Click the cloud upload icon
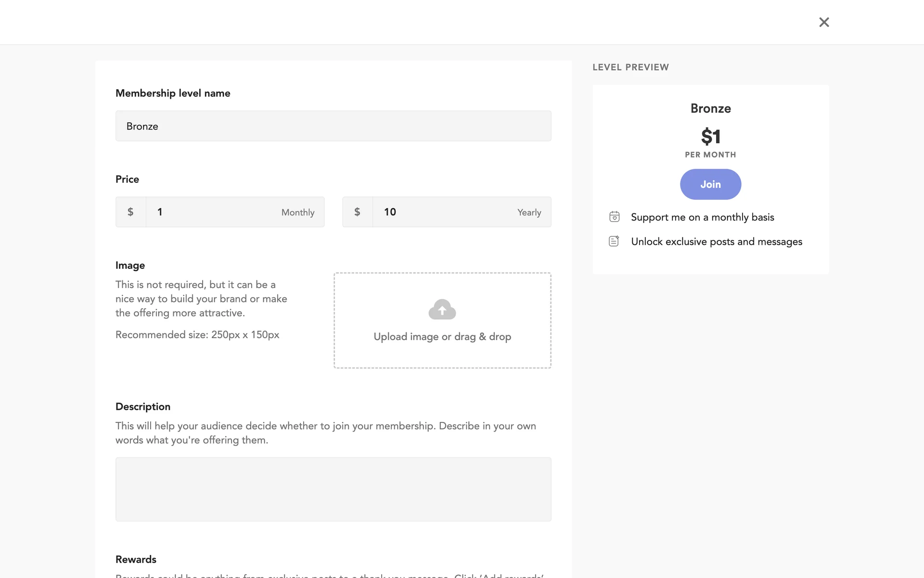 point(442,310)
